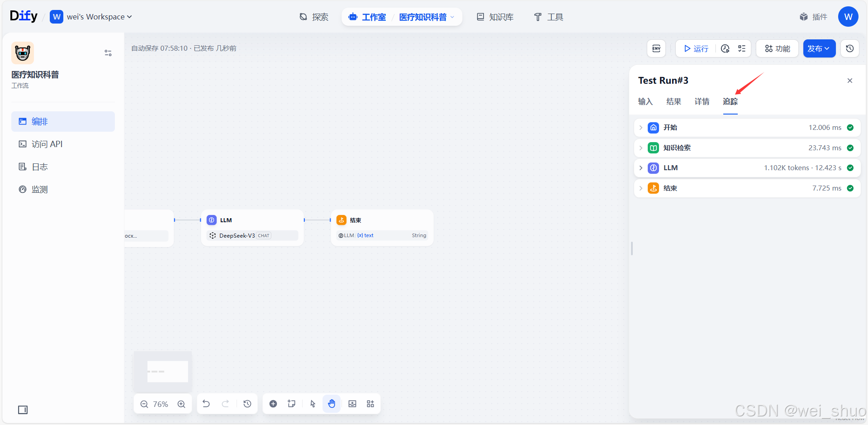Open the 知识库 knowledge menu

tap(495, 17)
